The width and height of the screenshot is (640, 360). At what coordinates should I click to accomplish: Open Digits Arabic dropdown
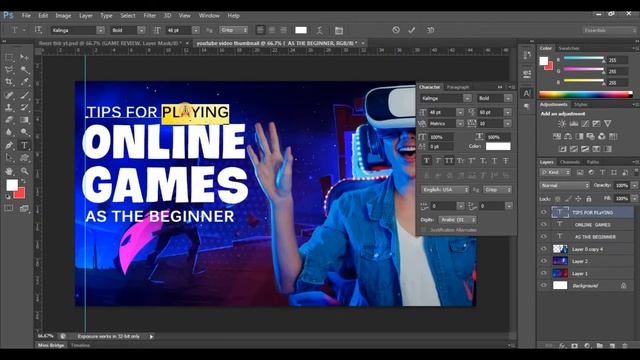458,220
